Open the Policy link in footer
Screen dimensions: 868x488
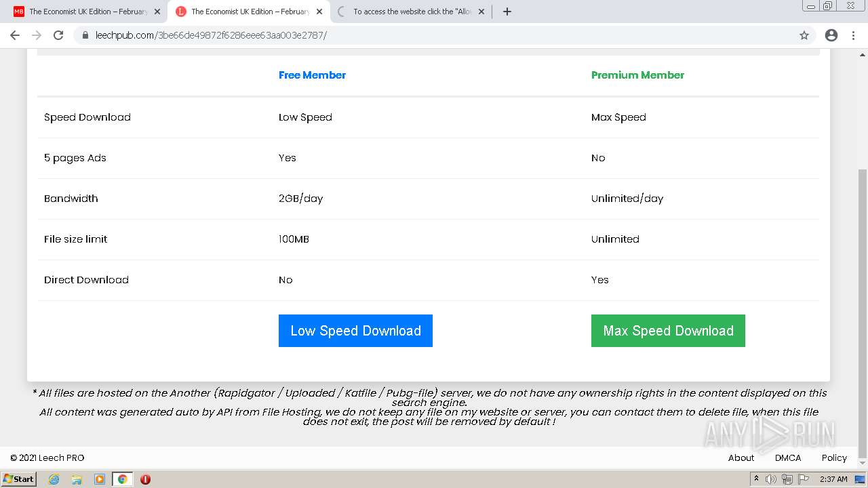click(834, 457)
